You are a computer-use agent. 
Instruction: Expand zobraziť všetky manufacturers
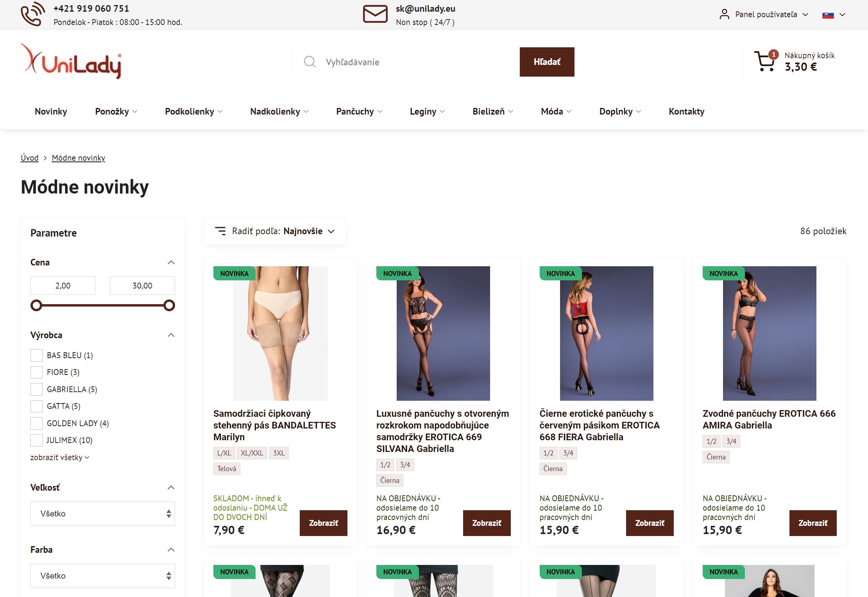pyautogui.click(x=60, y=457)
